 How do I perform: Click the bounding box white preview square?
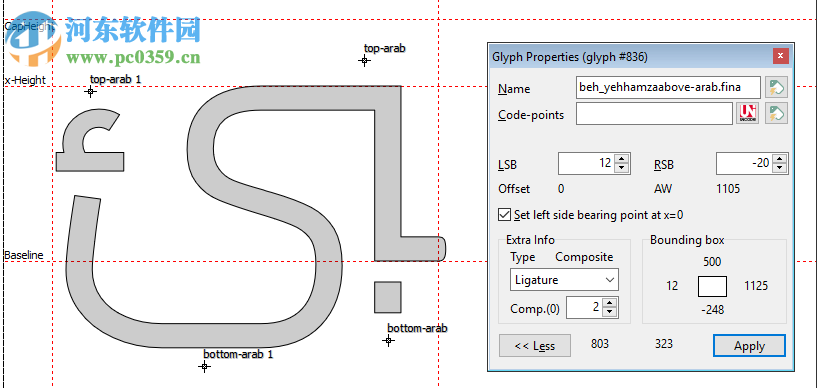[712, 286]
